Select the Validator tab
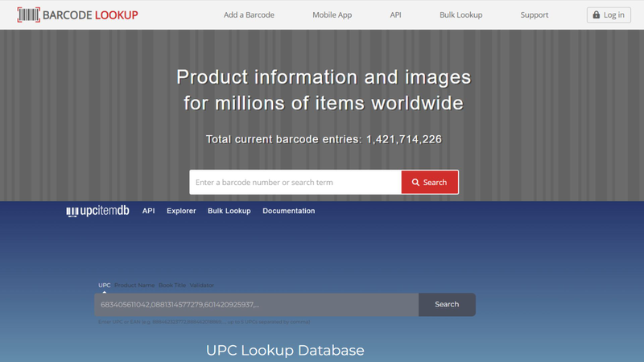644x362 pixels. click(x=202, y=286)
